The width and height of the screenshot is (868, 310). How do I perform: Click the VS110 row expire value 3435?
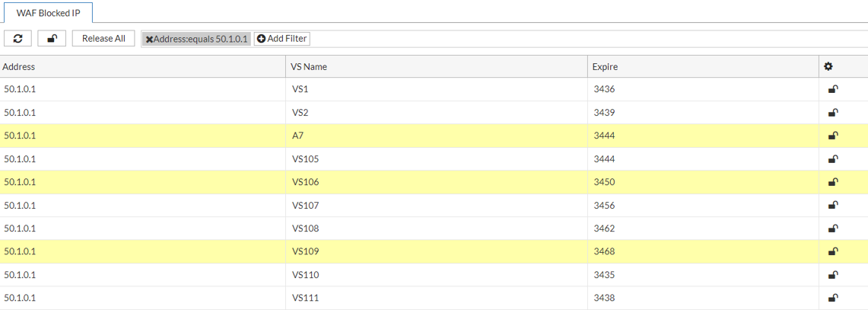click(x=604, y=275)
